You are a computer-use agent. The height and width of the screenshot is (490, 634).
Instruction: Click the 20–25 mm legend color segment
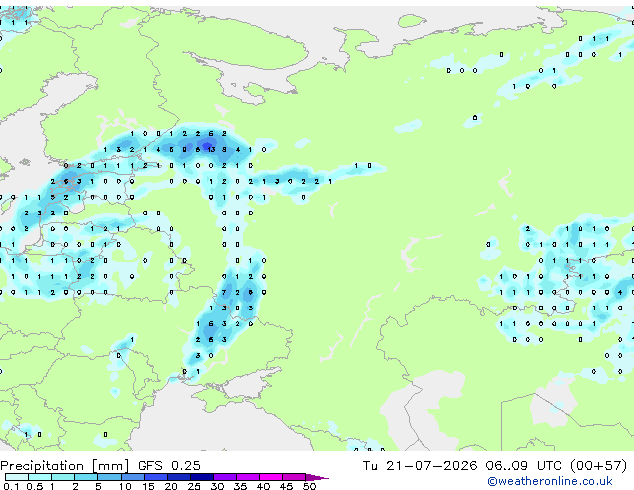click(178, 477)
